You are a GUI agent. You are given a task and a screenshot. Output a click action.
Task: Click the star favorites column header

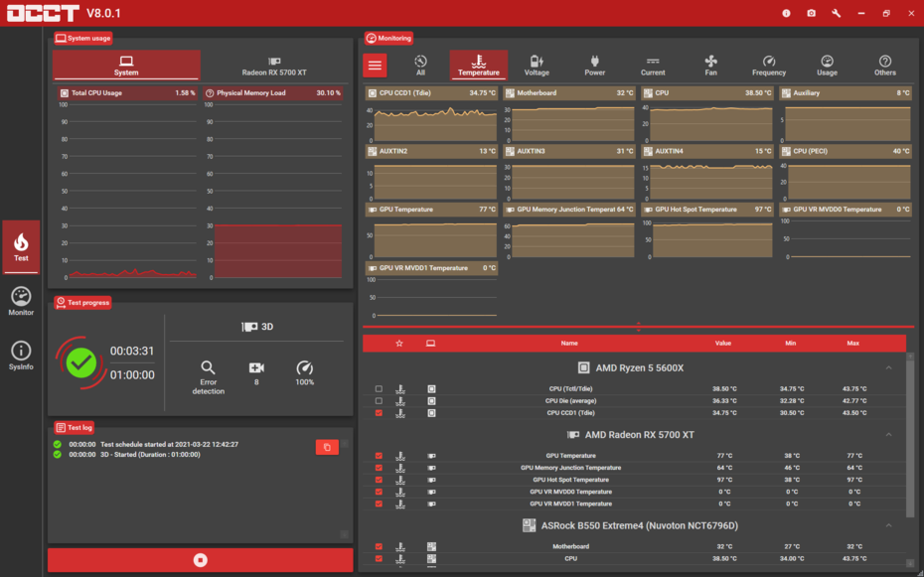tap(399, 344)
